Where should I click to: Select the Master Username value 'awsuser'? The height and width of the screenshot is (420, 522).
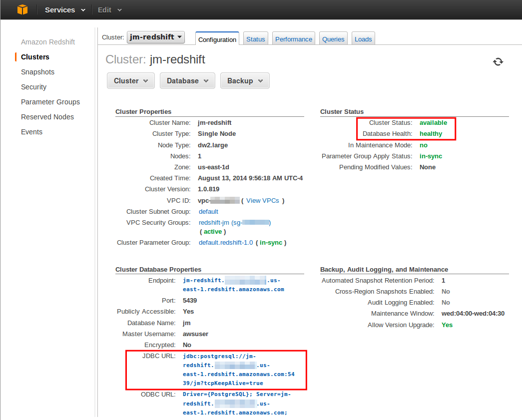tap(195, 334)
